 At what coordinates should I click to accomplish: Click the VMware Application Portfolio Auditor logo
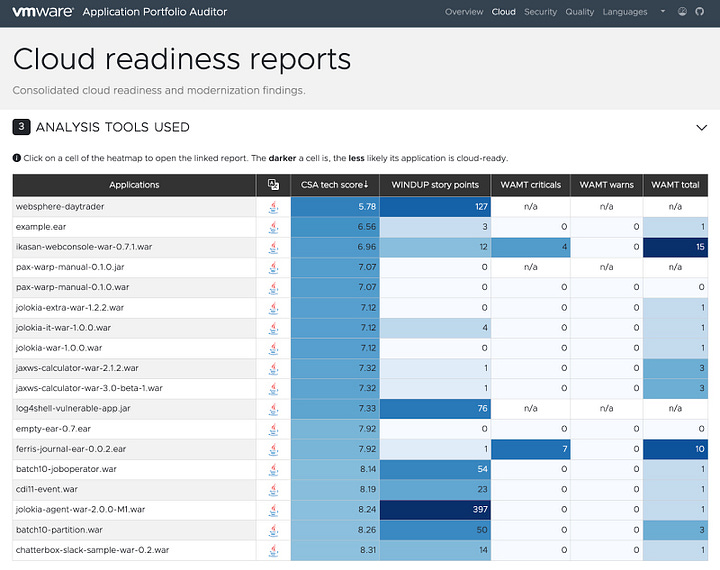(119, 12)
